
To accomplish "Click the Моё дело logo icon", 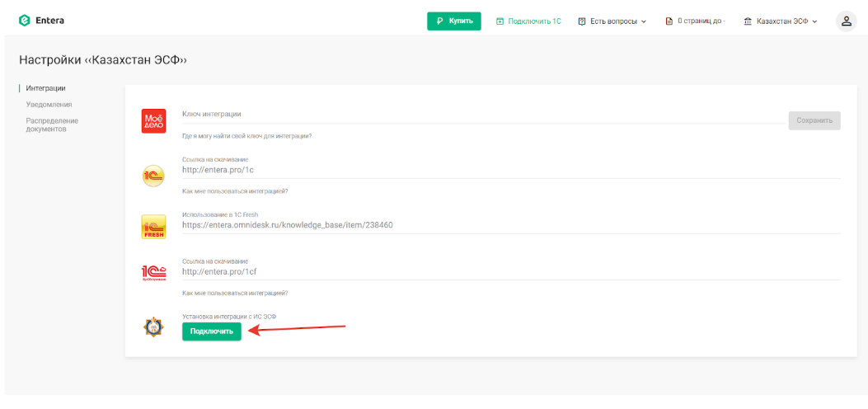I will pos(153,120).
